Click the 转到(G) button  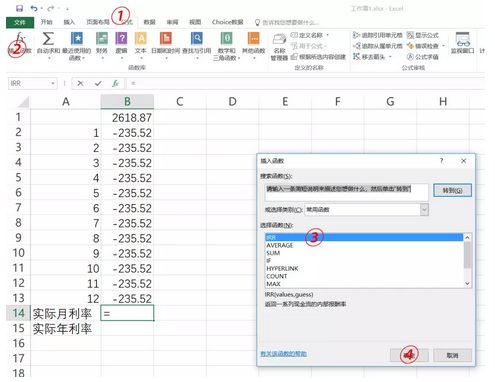[452, 190]
